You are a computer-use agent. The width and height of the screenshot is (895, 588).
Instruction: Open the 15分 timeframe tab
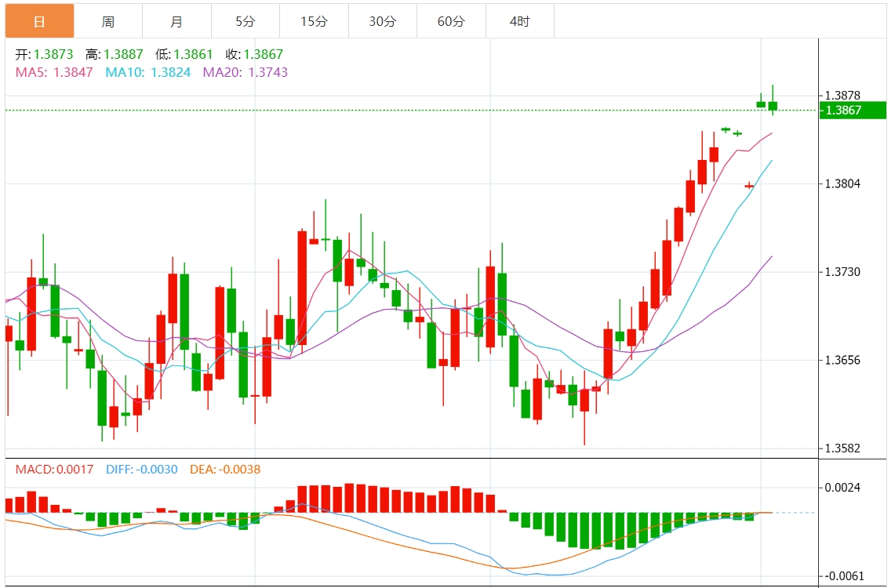coord(314,21)
